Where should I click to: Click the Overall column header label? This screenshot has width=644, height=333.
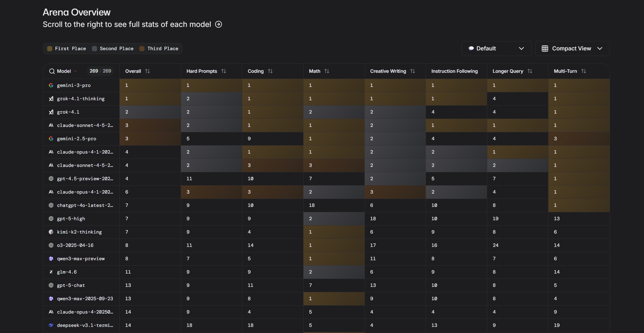[133, 71]
